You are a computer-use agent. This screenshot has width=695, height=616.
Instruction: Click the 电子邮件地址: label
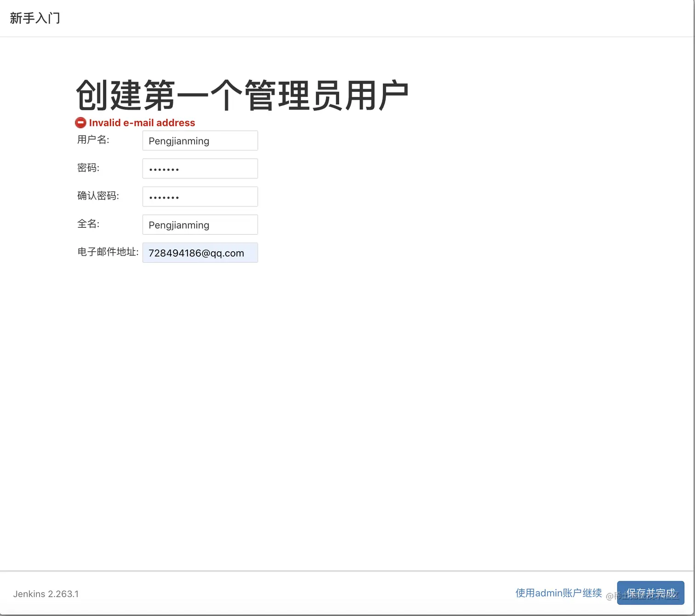[x=108, y=252]
